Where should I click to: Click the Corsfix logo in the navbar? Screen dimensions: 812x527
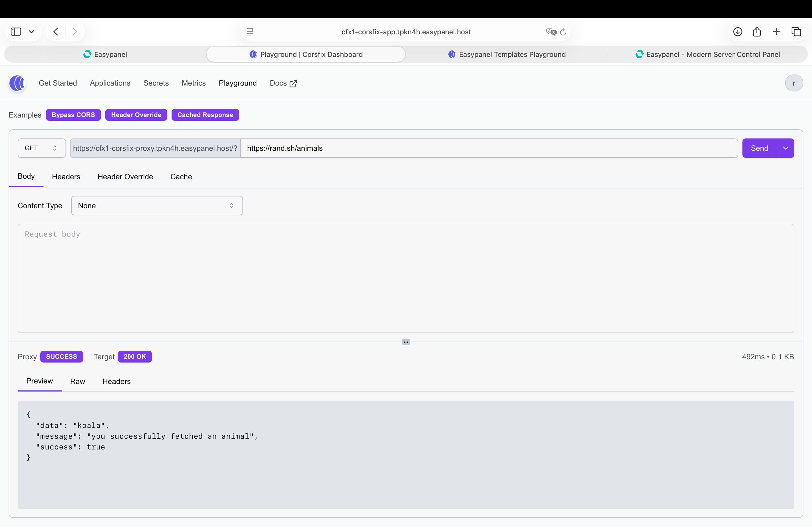pyautogui.click(x=17, y=83)
